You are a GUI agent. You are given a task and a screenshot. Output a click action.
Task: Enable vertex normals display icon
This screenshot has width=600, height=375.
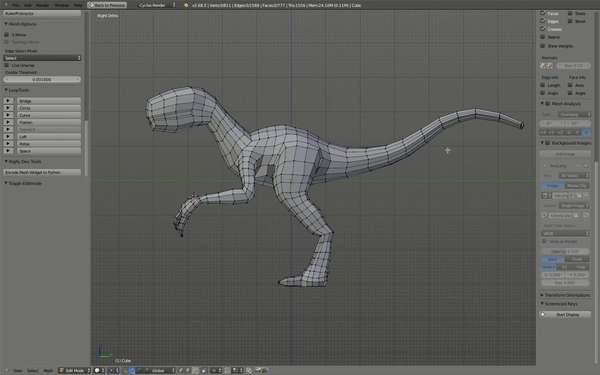click(543, 66)
